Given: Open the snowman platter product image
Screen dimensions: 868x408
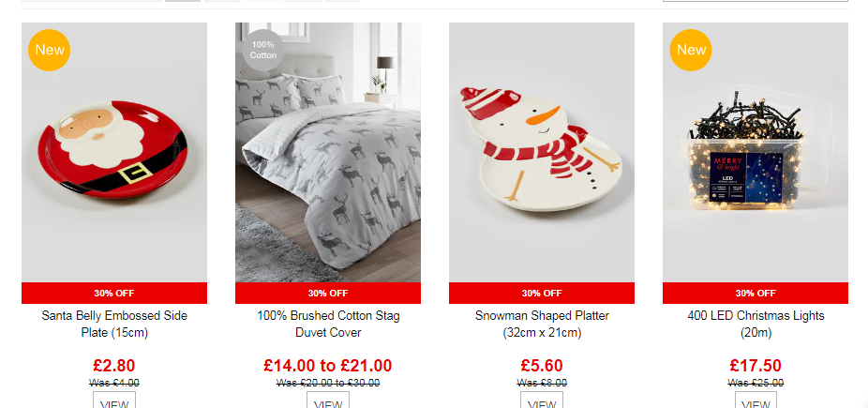Looking at the screenshot, I should point(542,152).
